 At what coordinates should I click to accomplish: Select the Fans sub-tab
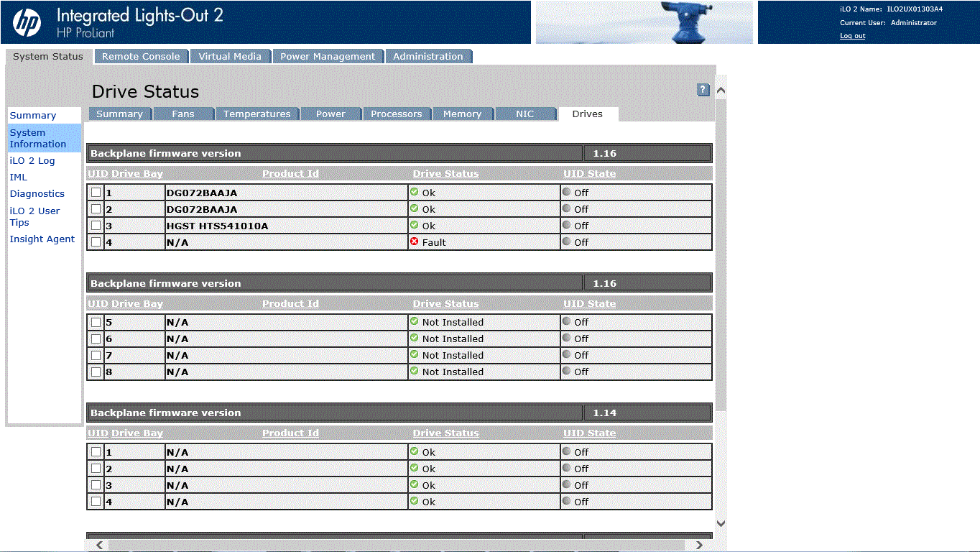point(183,114)
